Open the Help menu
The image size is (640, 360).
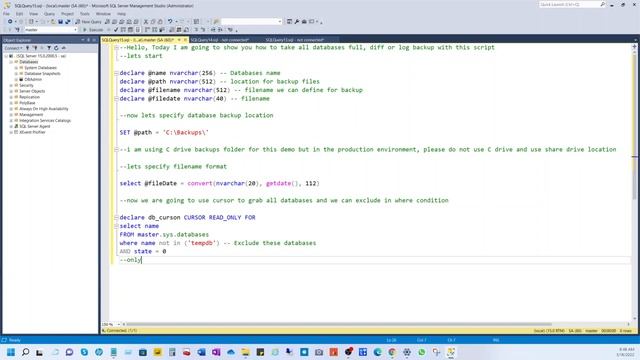(x=121, y=14)
